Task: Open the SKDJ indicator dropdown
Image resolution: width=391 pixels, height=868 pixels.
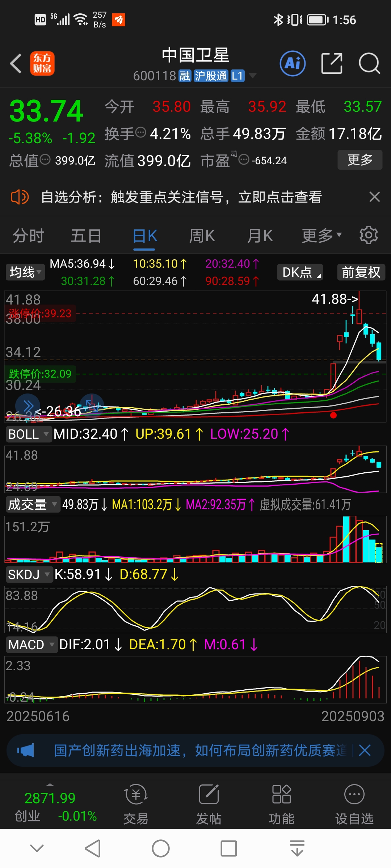Action: click(x=29, y=574)
